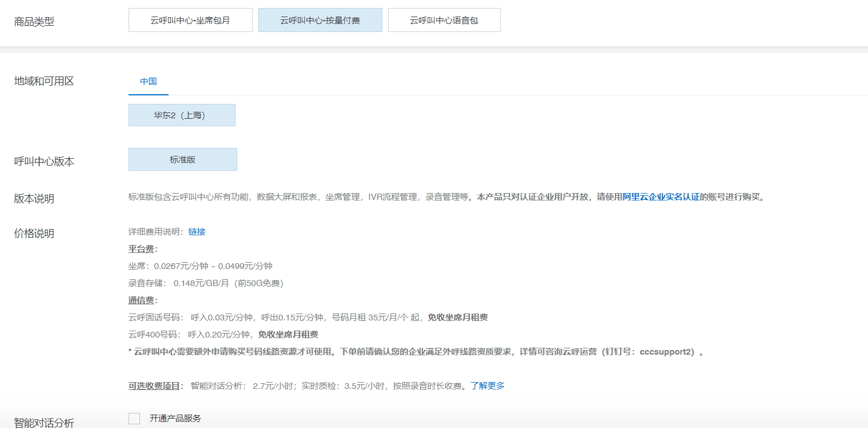The image size is (868, 442).
Task: Open the 了解更多 link
Action: coord(487,386)
